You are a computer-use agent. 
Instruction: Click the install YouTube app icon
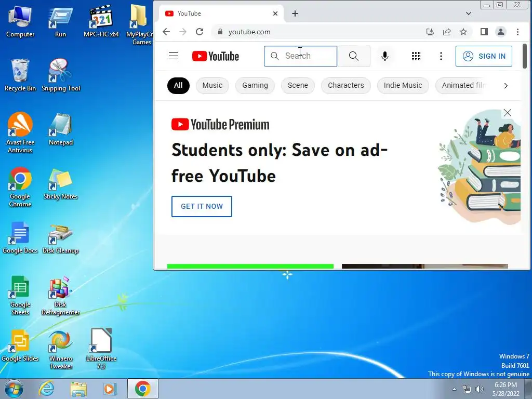[x=430, y=32]
